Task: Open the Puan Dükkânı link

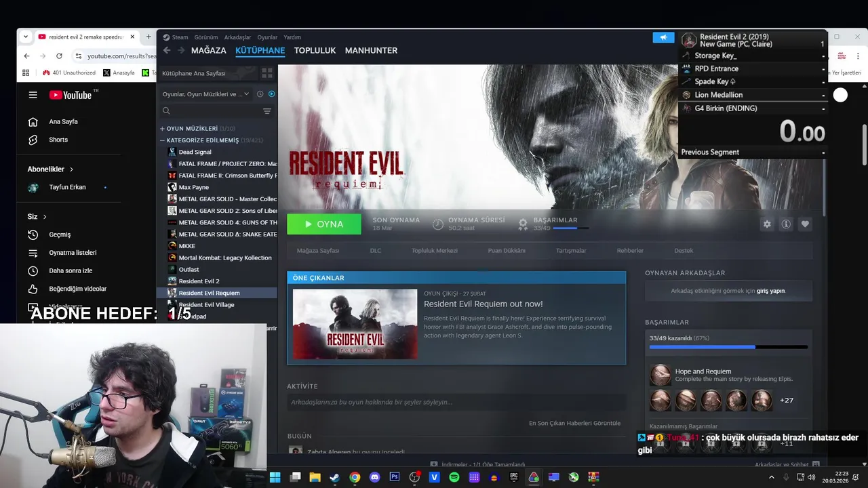Action: (x=507, y=251)
